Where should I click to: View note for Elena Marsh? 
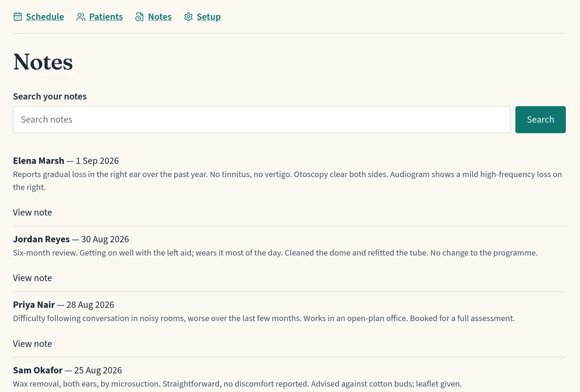pyautogui.click(x=33, y=212)
